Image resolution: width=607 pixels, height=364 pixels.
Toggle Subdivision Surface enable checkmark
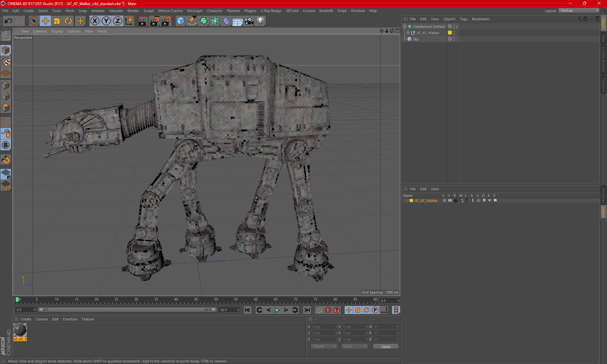click(457, 27)
